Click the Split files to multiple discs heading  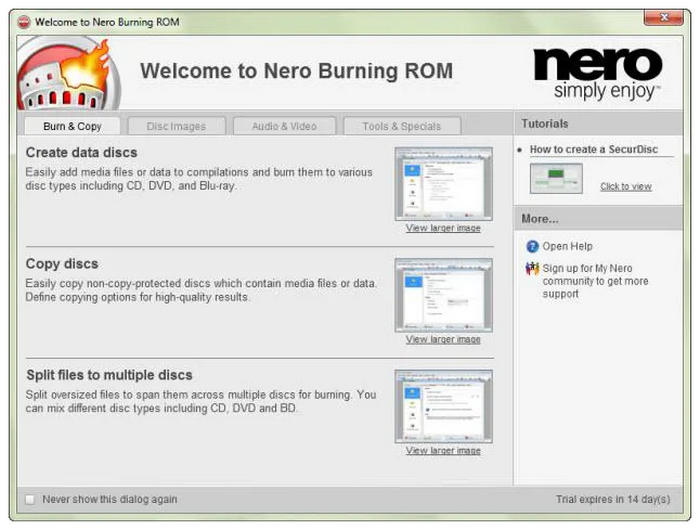click(109, 375)
